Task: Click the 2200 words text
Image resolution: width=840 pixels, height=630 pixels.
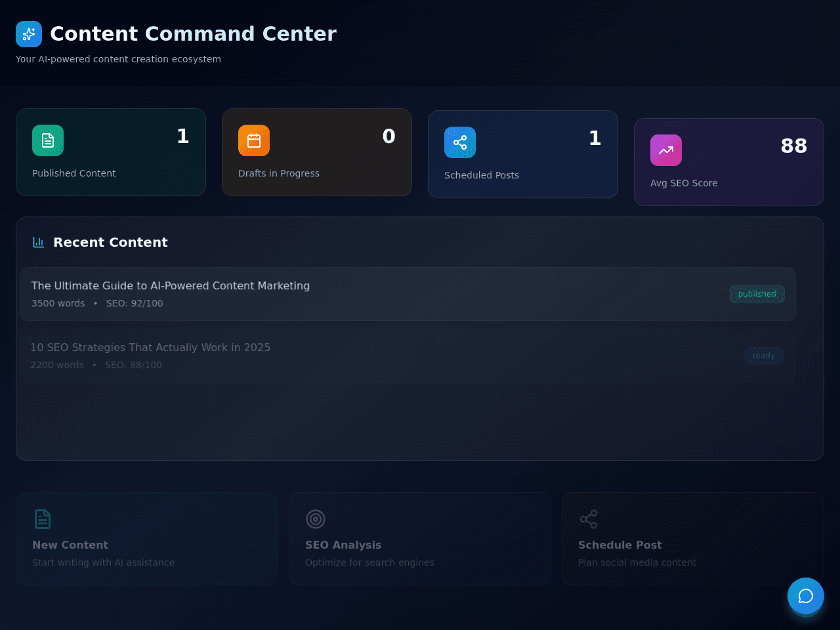Action: coord(57,365)
